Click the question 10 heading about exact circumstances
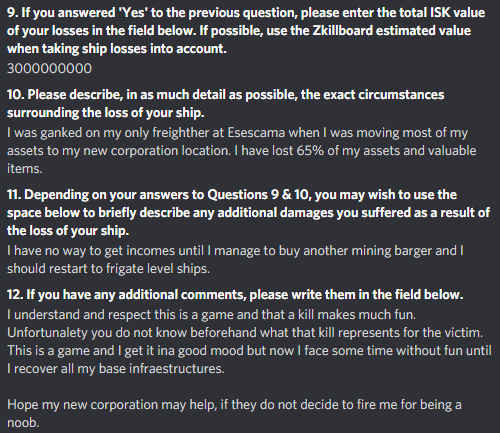Viewport: 500px width, 433px height. coord(225,104)
